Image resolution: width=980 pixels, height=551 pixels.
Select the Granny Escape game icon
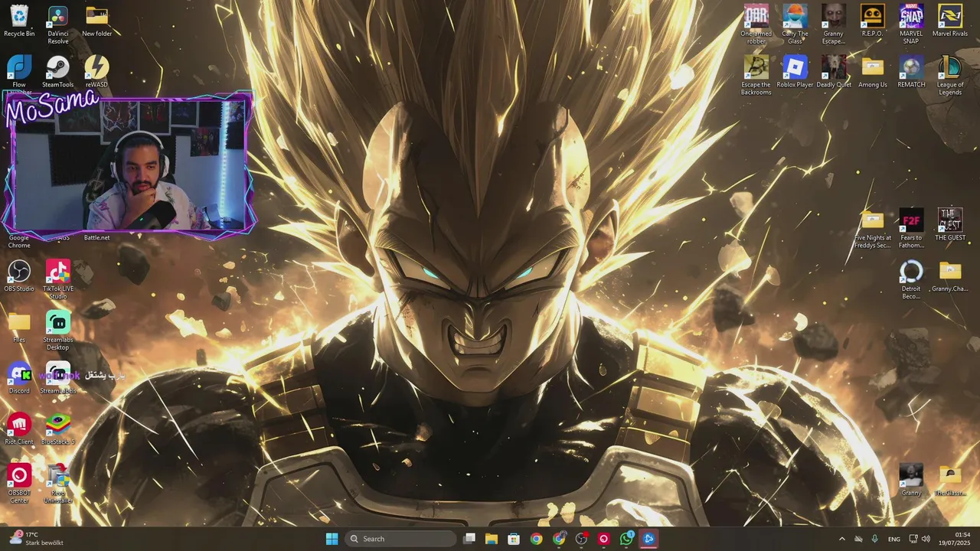click(834, 24)
